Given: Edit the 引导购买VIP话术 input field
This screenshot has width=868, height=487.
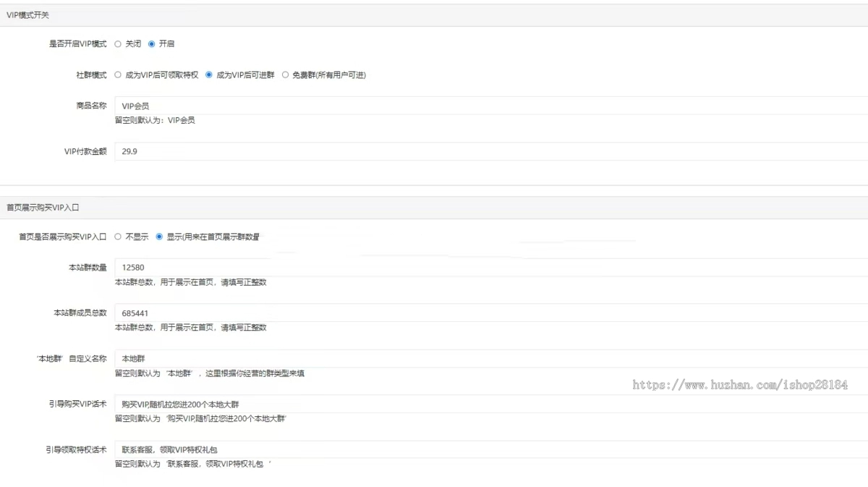Looking at the screenshot, I should pyautogui.click(x=491, y=404).
